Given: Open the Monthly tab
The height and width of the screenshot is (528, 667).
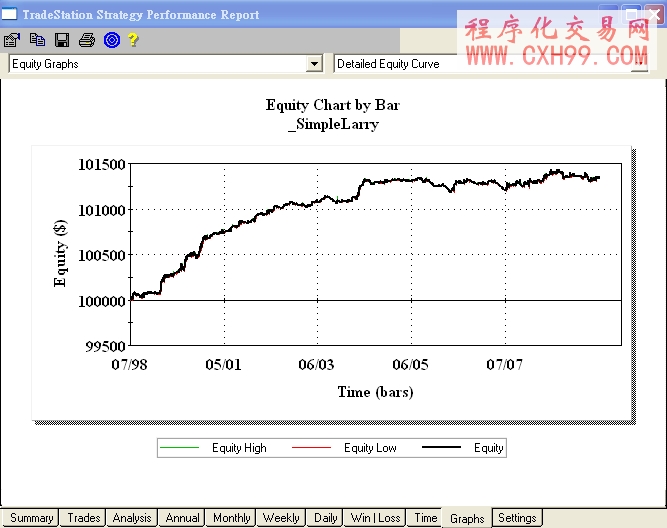Looking at the screenshot, I should (232, 518).
